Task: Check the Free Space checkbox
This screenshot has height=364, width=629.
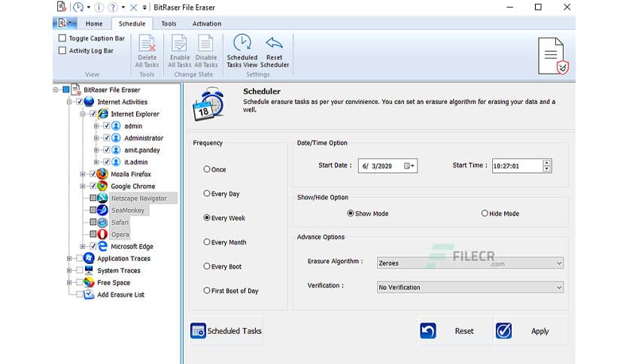Action: point(80,282)
